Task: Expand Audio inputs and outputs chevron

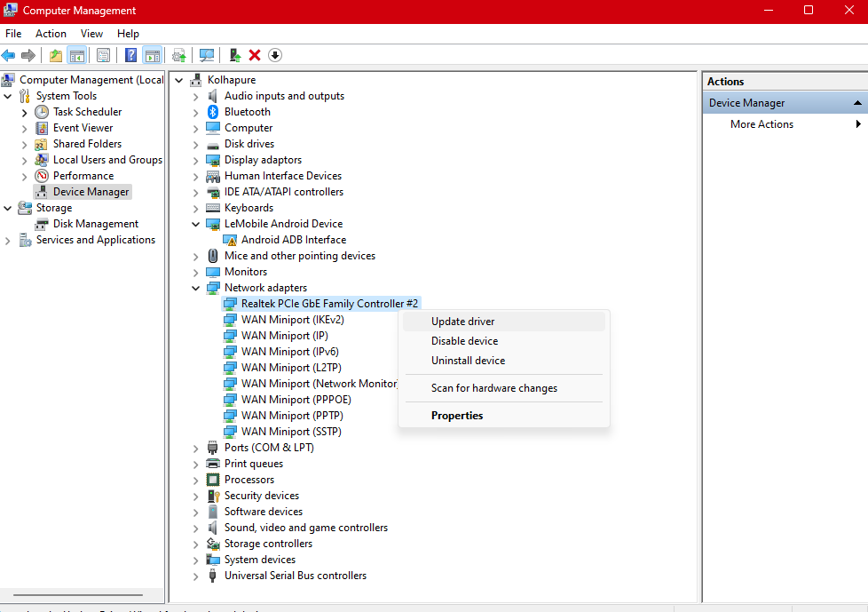Action: (195, 96)
